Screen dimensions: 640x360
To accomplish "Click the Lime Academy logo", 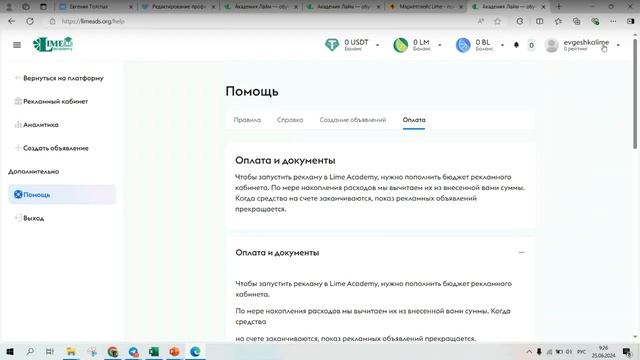I will (x=53, y=44).
